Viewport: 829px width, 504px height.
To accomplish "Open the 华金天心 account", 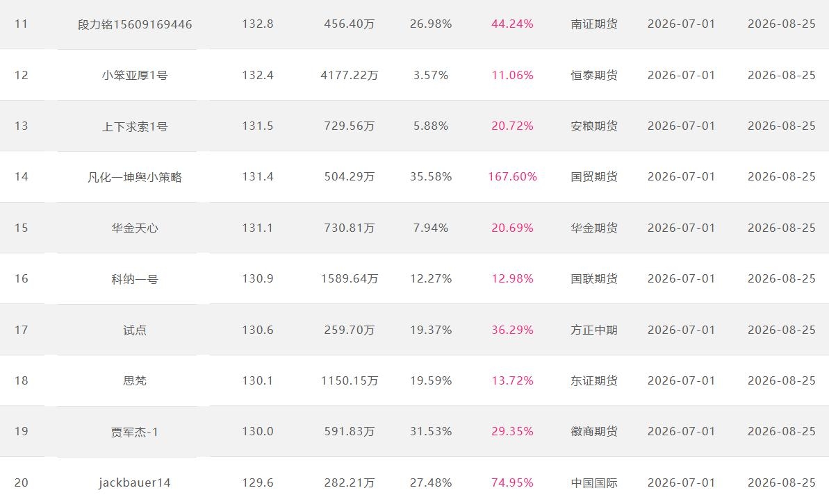I will pos(135,228).
